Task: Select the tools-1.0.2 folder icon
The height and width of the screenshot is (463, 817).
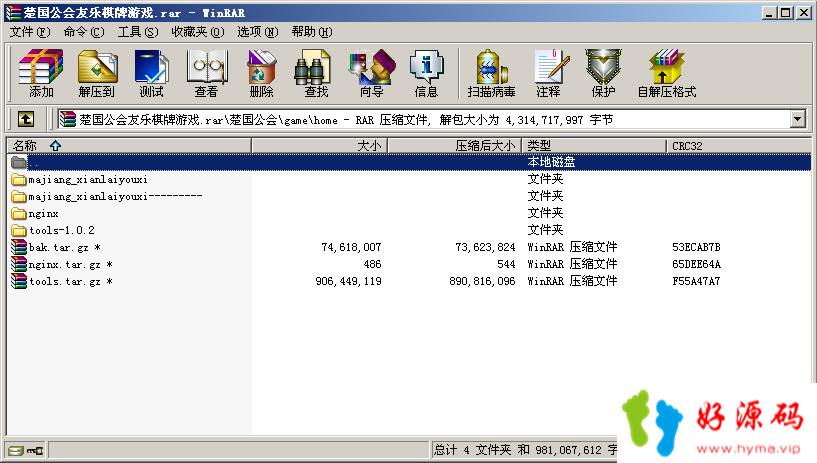Action: (x=19, y=230)
